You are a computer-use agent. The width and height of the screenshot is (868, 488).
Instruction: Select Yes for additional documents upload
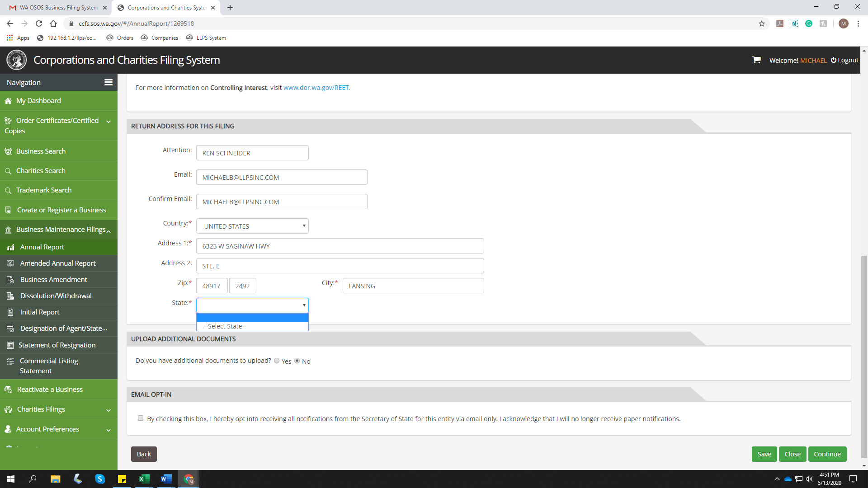277,361
